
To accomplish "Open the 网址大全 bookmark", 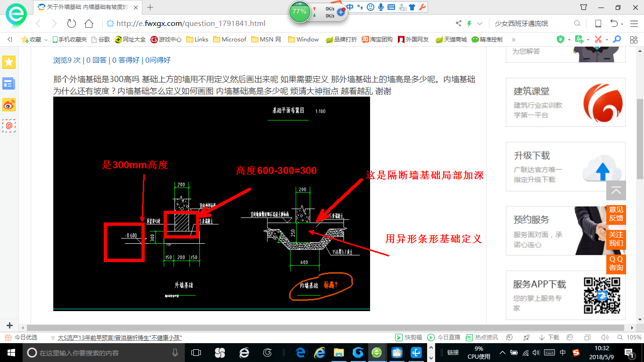I will click(x=131, y=40).
